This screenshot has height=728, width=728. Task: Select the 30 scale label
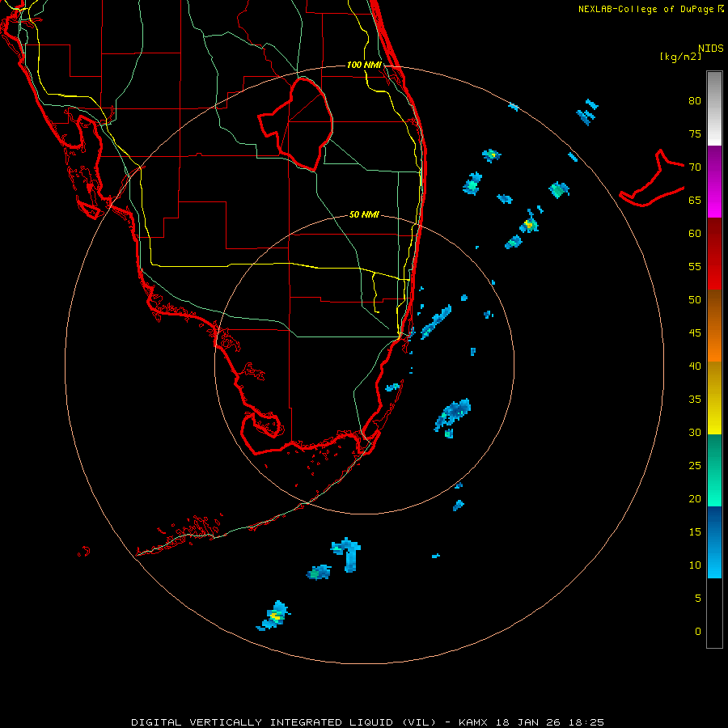click(695, 432)
